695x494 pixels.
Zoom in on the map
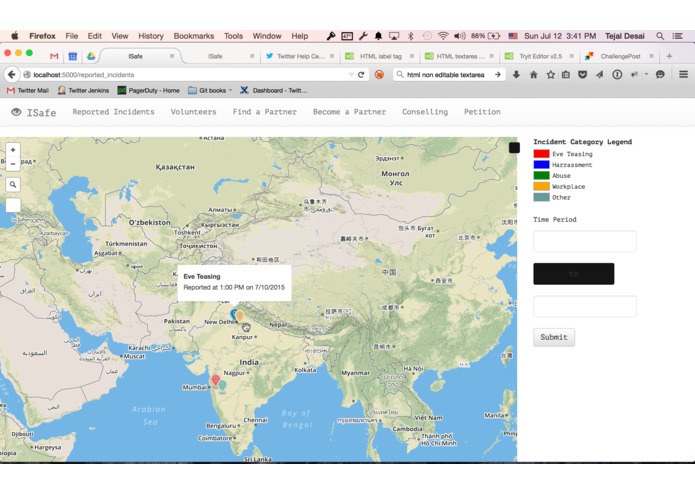click(13, 150)
